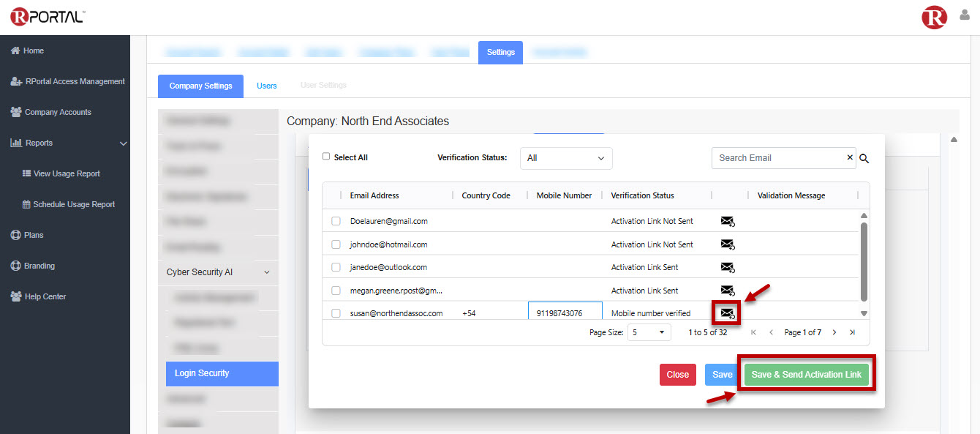Open Company Accounts in sidebar

click(50, 112)
